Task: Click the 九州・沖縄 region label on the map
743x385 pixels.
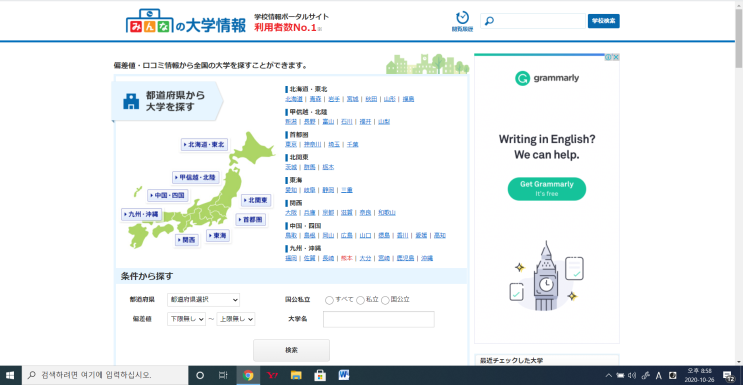Action: (142, 214)
